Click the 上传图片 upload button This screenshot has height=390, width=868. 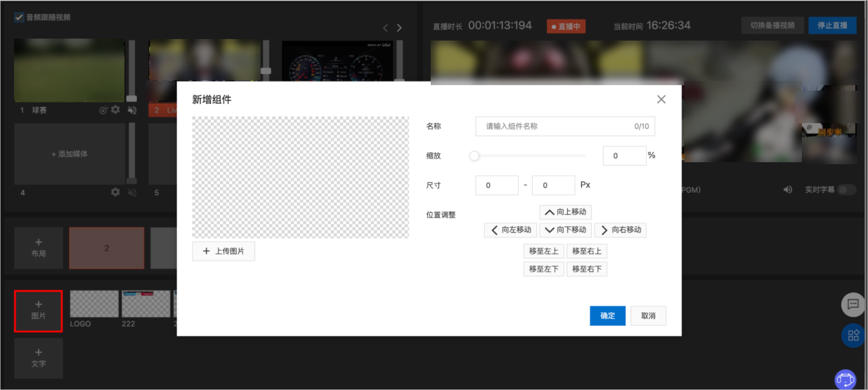tap(223, 251)
